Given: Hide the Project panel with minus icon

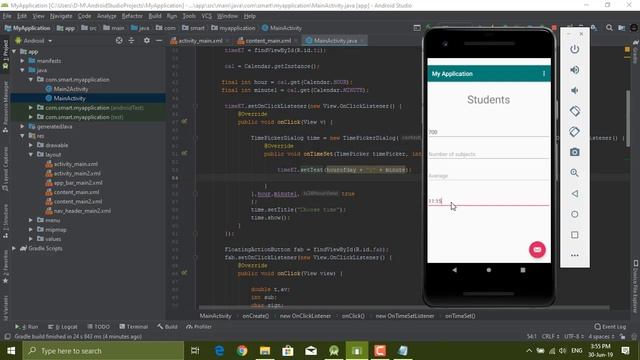Looking at the screenshot, I should (159, 40).
